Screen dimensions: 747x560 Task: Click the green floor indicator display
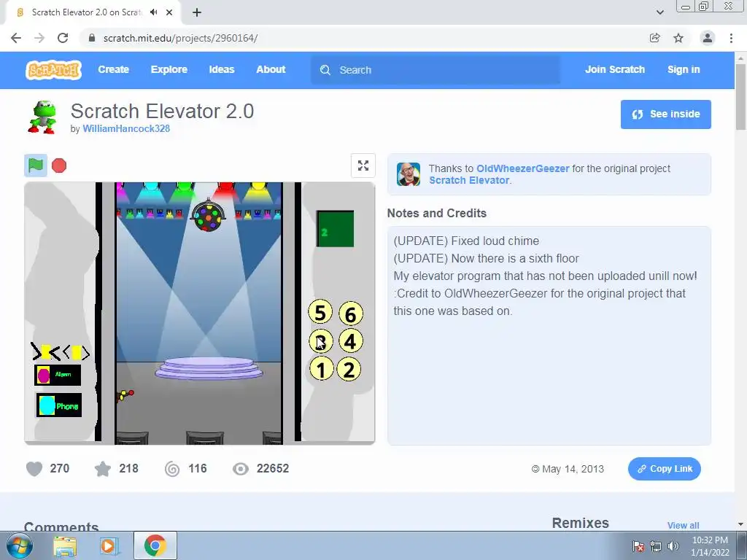pyautogui.click(x=335, y=228)
